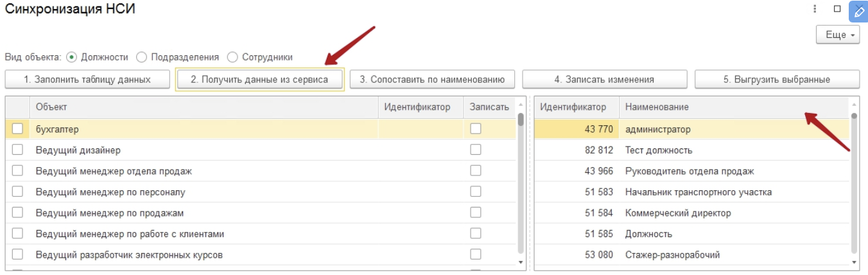
Task: Click the left table vertical scrollbar thumb
Action: click(x=521, y=120)
